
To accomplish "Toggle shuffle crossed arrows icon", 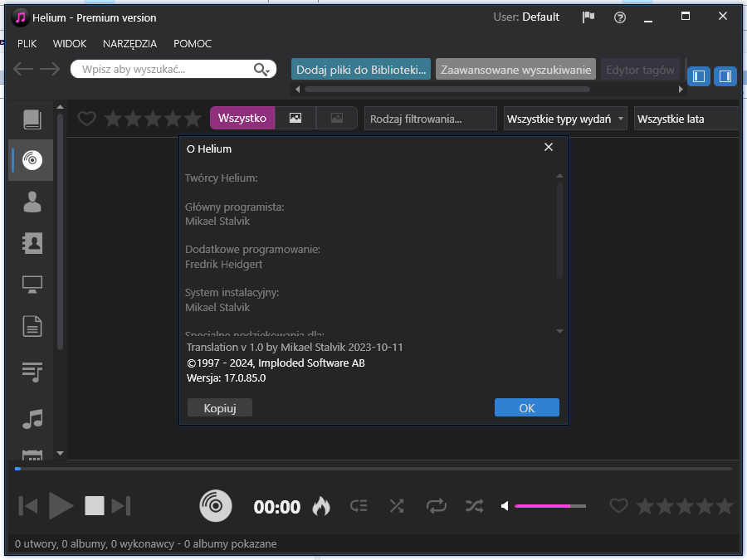I will click(397, 506).
